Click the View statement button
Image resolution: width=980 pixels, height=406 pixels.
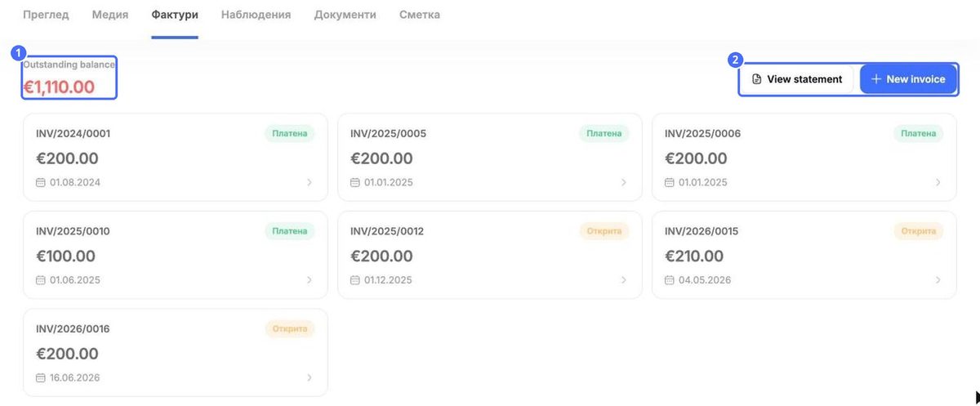797,79
